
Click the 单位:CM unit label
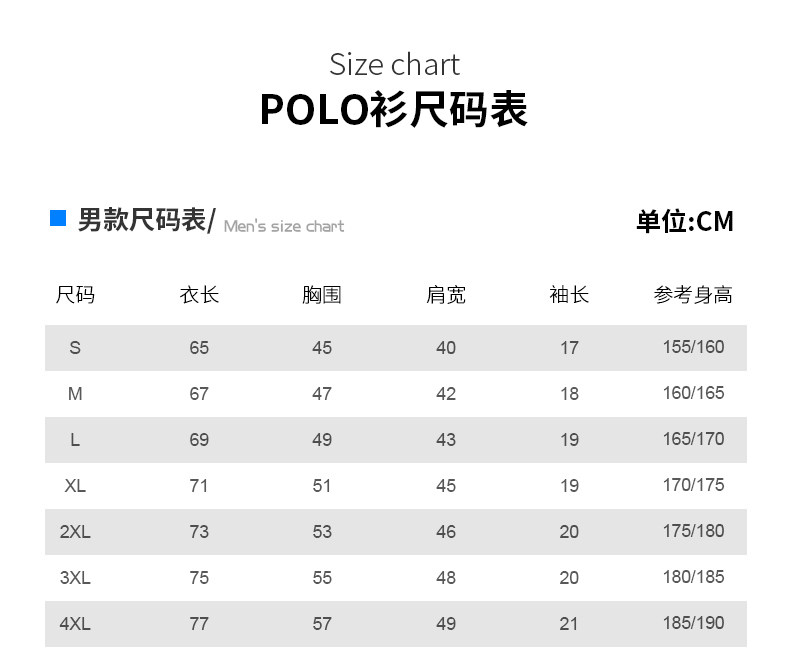click(685, 221)
